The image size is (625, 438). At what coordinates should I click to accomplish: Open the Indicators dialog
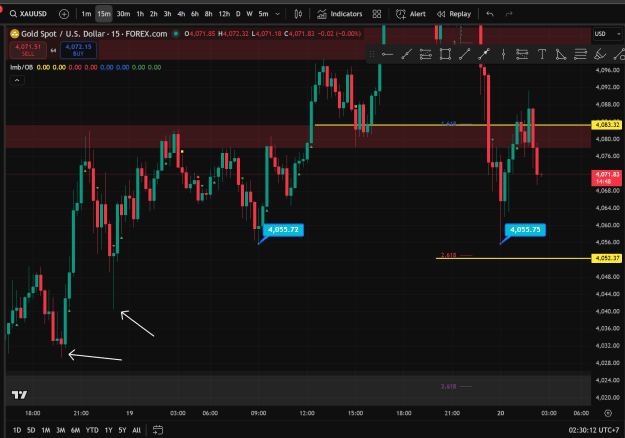[x=340, y=14]
